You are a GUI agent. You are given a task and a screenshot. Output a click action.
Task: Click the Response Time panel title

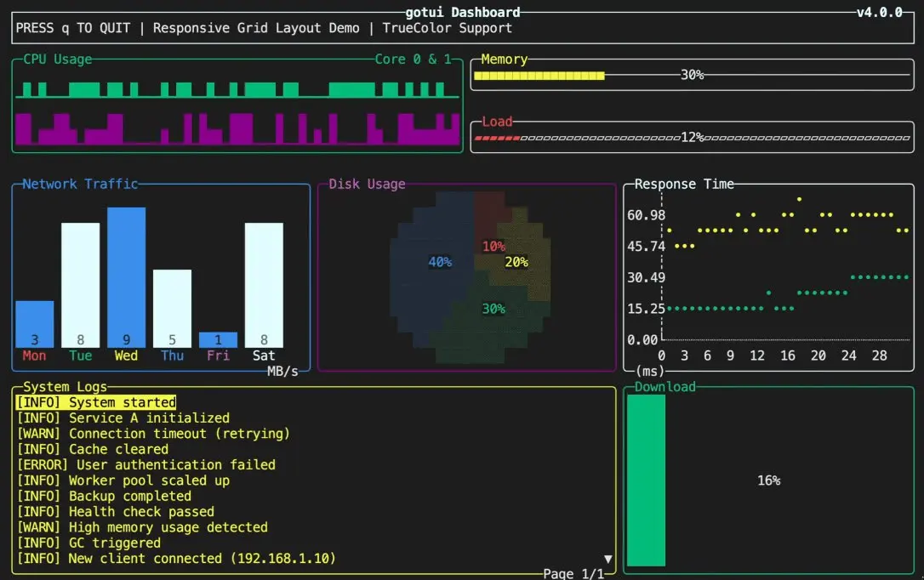coord(684,184)
